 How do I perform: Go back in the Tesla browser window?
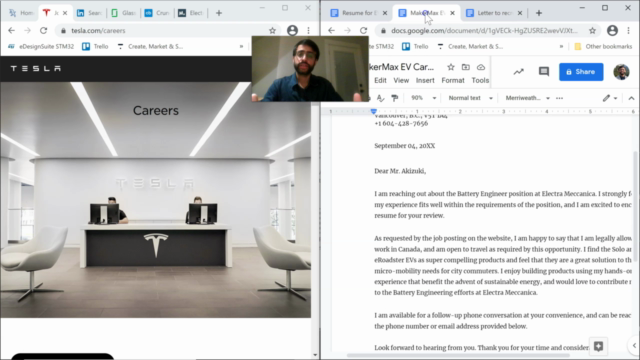[x=11, y=31]
